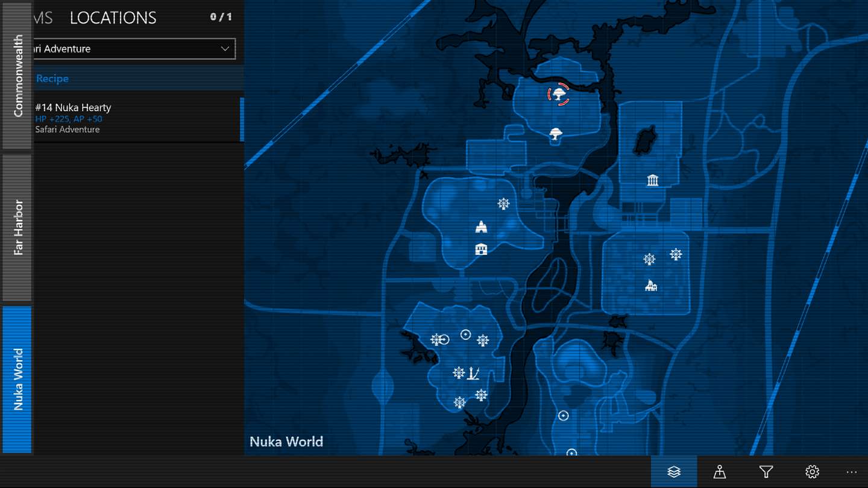The height and width of the screenshot is (488, 868).
Task: Select the '#14 Nuka Hearty' list entry
Action: pyautogui.click(x=139, y=117)
